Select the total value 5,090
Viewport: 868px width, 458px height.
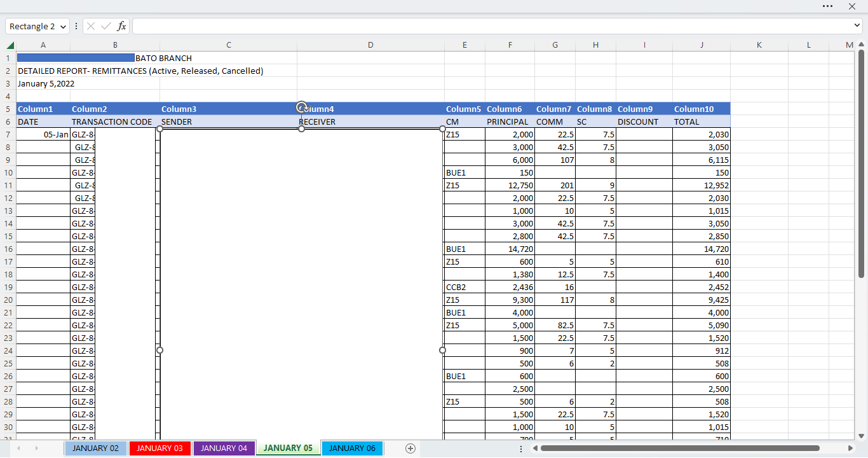click(702, 325)
